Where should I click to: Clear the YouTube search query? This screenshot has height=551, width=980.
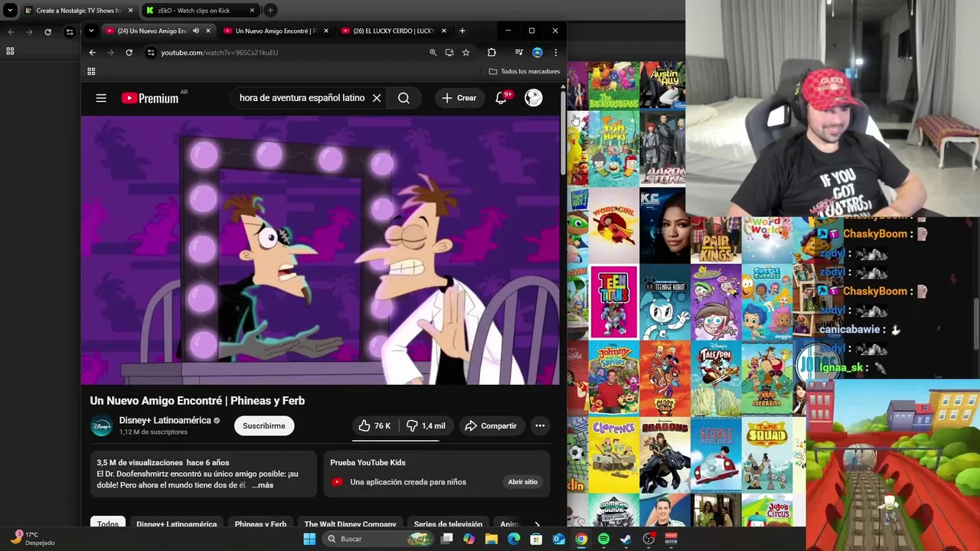377,98
